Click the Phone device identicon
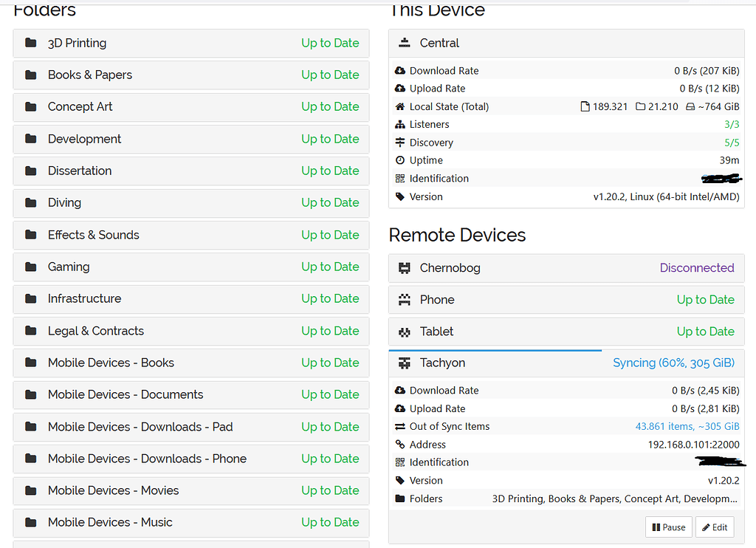Screen dimensions: 756x548 point(404,300)
